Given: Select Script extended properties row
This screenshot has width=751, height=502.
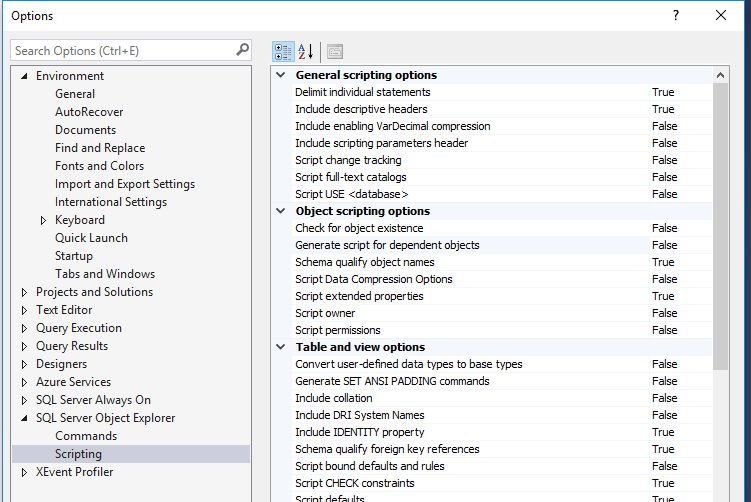Looking at the screenshot, I should pos(359,296).
